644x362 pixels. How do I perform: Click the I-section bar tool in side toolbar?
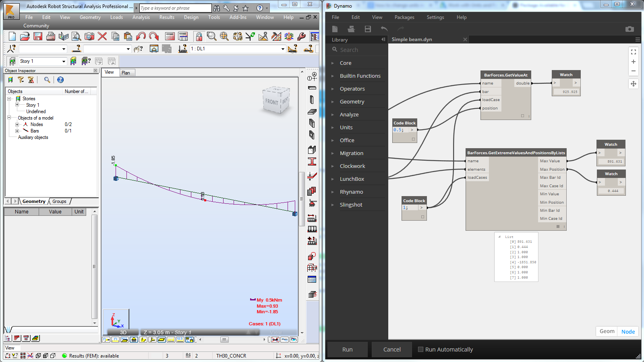[312, 161]
